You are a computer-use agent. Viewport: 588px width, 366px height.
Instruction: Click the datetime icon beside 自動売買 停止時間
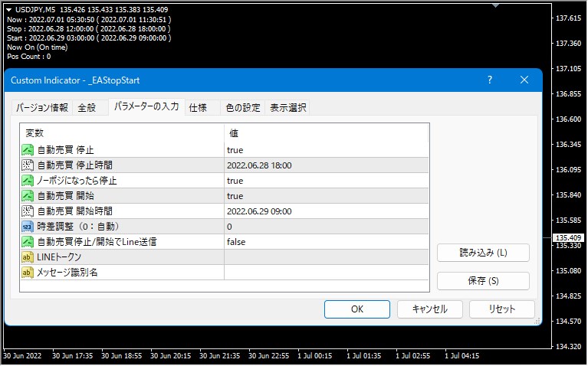coord(28,165)
